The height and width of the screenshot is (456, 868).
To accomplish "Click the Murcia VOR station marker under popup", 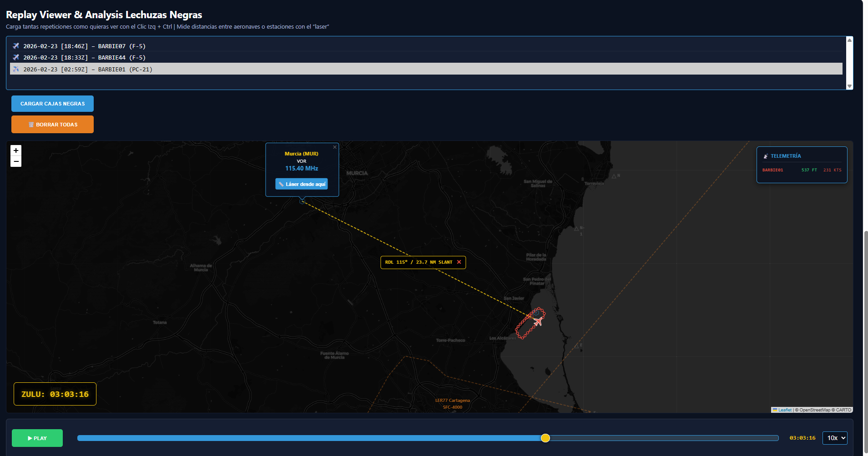I will [302, 201].
